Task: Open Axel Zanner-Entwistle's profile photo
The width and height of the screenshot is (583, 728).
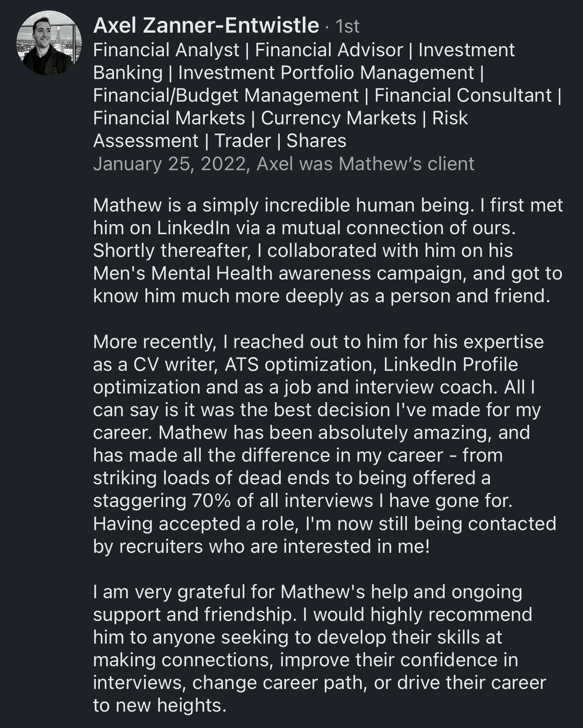Action: [x=49, y=43]
